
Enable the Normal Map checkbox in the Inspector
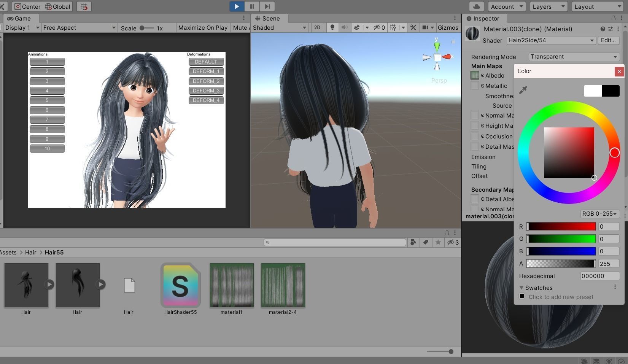[474, 115]
